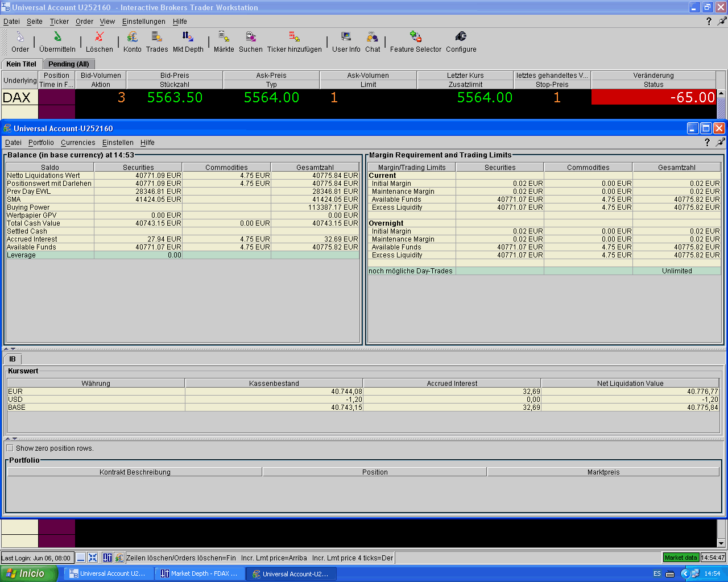Open the Seite menu
This screenshot has width=728, height=582.
[35, 22]
